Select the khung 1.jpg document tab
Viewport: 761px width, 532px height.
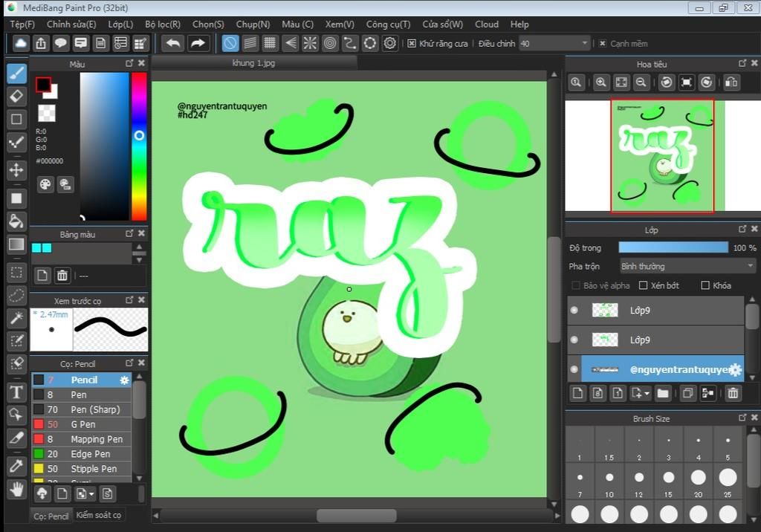[253, 63]
